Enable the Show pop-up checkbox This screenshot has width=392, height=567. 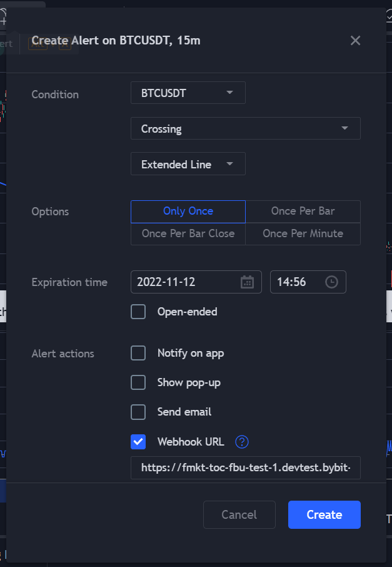pyautogui.click(x=138, y=382)
